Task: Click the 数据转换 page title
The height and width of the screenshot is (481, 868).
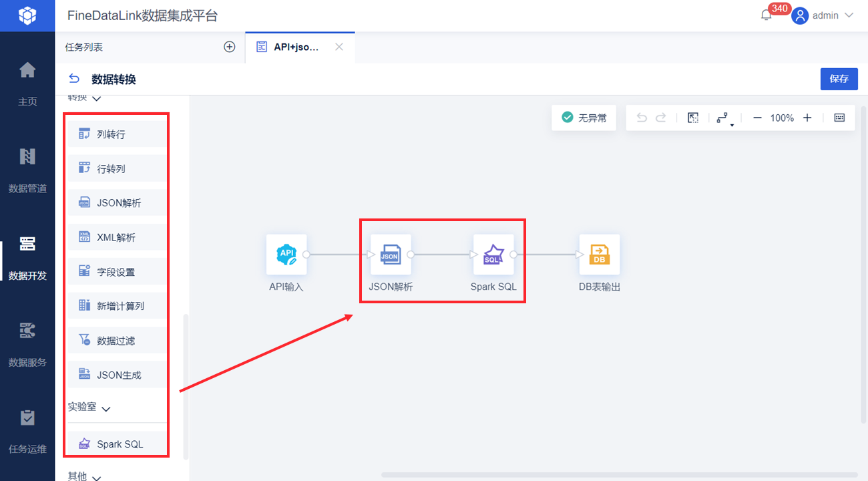Action: coord(114,79)
